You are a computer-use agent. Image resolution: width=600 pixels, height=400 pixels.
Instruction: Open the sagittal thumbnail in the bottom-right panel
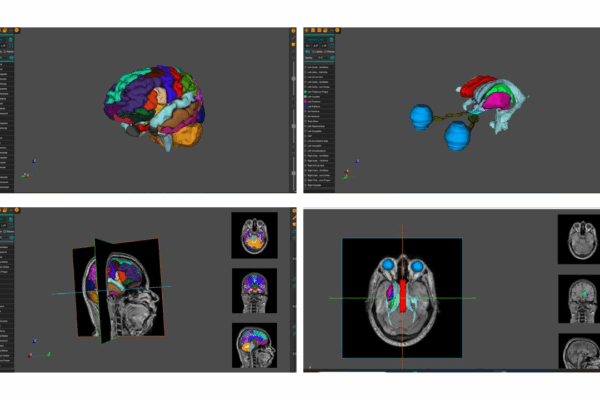(x=579, y=351)
